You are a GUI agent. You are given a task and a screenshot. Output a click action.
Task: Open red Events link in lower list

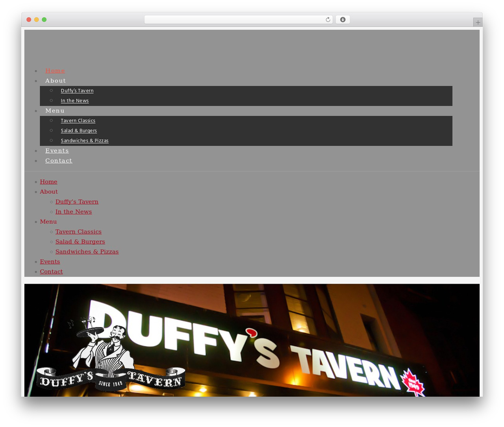pyautogui.click(x=50, y=262)
